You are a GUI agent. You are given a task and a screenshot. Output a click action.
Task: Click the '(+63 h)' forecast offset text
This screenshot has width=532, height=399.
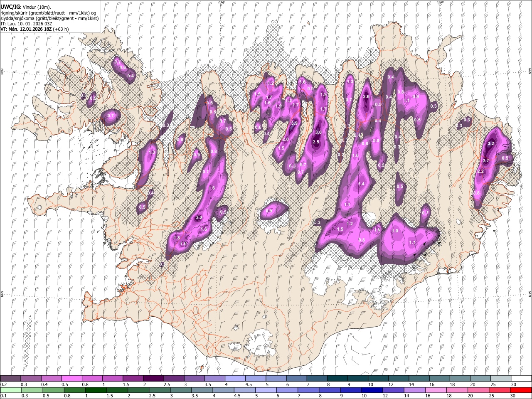coord(61,30)
